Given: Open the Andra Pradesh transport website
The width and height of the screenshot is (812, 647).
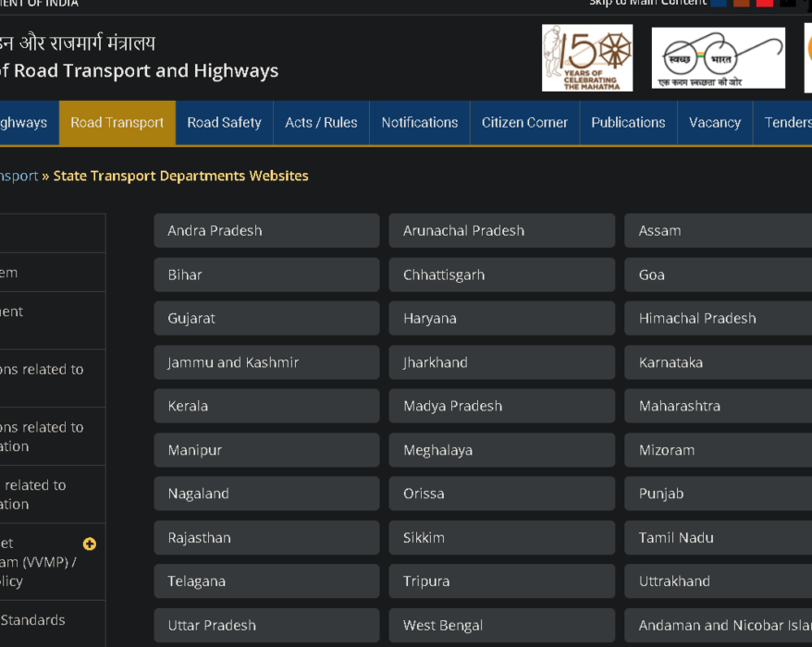Looking at the screenshot, I should tap(266, 231).
